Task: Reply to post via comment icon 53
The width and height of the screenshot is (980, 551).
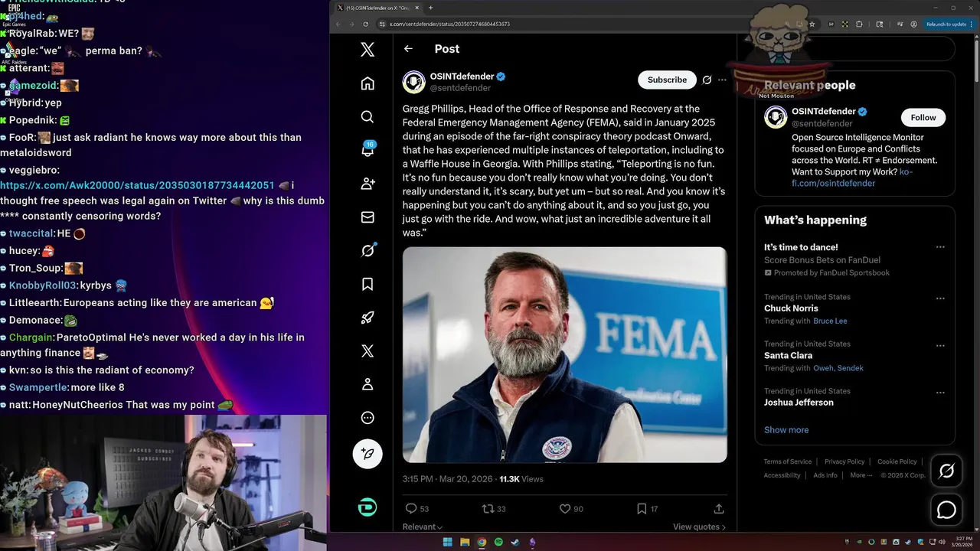Action: 416,508
